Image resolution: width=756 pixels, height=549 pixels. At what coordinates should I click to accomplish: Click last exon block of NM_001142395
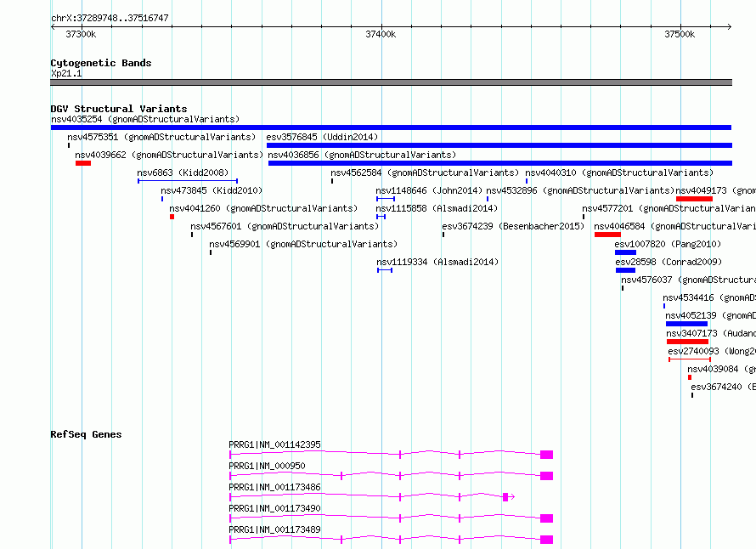(547, 455)
